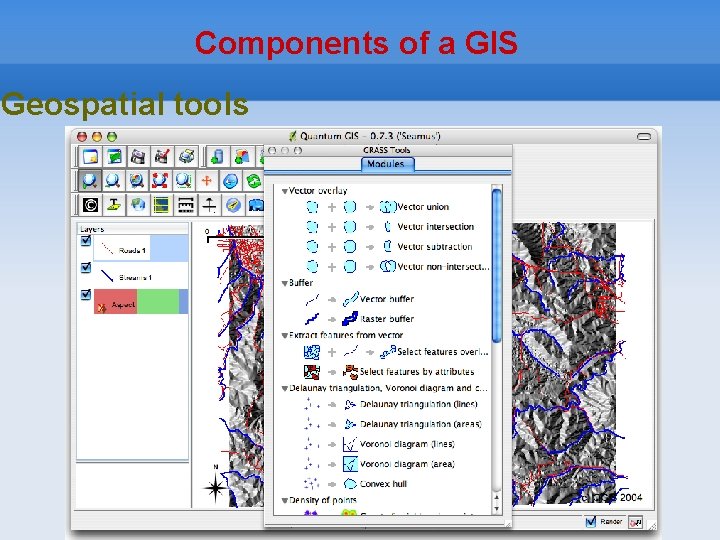Image resolution: width=720 pixels, height=540 pixels.
Task: Select the Zoom In magnifier tool
Action: tap(90, 180)
